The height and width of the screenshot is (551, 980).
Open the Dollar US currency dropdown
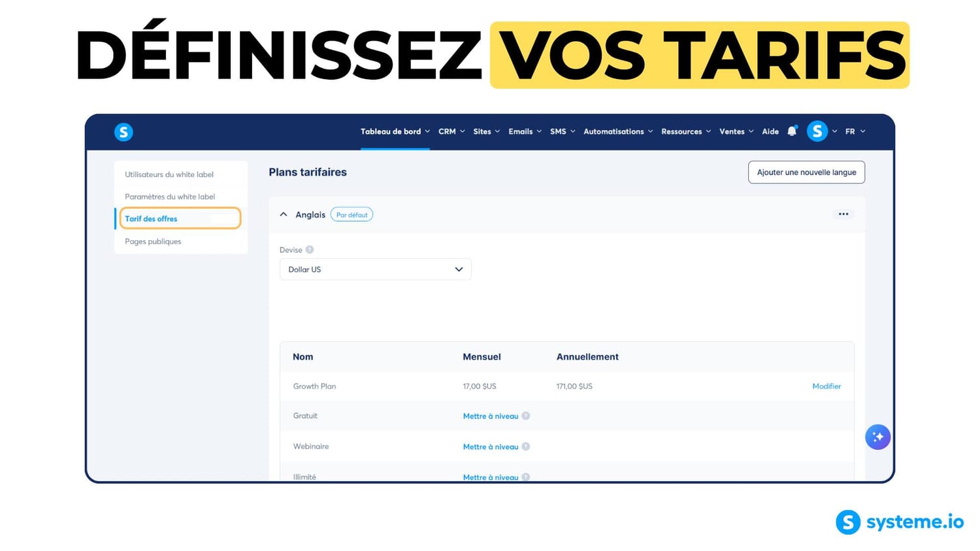tap(376, 270)
